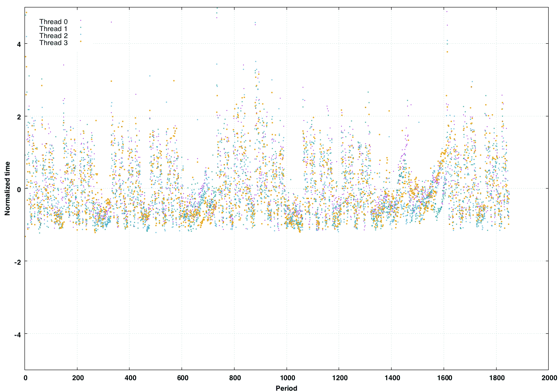The height and width of the screenshot is (392, 560).
Task: Click the x-axis tick label 400
Action: (x=129, y=377)
